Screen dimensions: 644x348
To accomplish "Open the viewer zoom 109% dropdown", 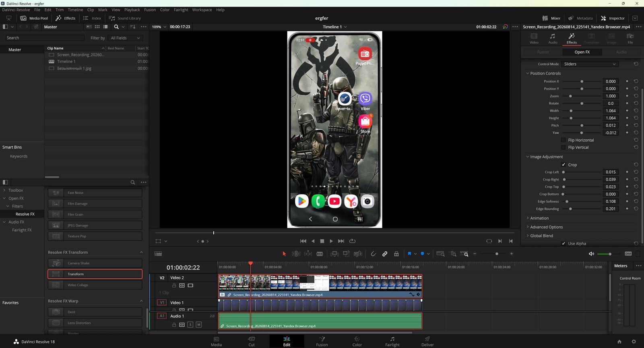I will [159, 27].
